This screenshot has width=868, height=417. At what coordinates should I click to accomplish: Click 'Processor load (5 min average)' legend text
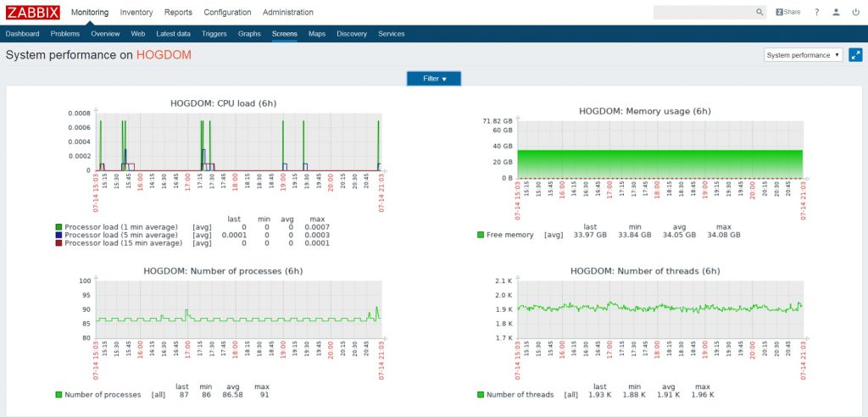click(121, 236)
